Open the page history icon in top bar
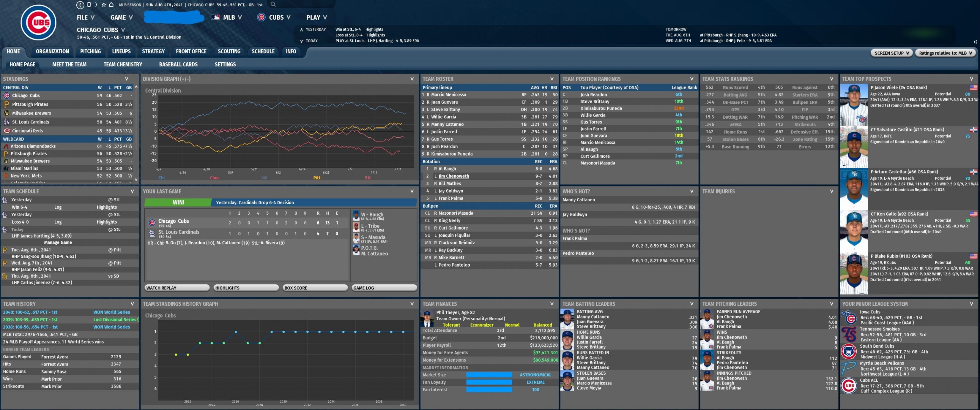This screenshot has height=410, width=980. (x=89, y=4)
